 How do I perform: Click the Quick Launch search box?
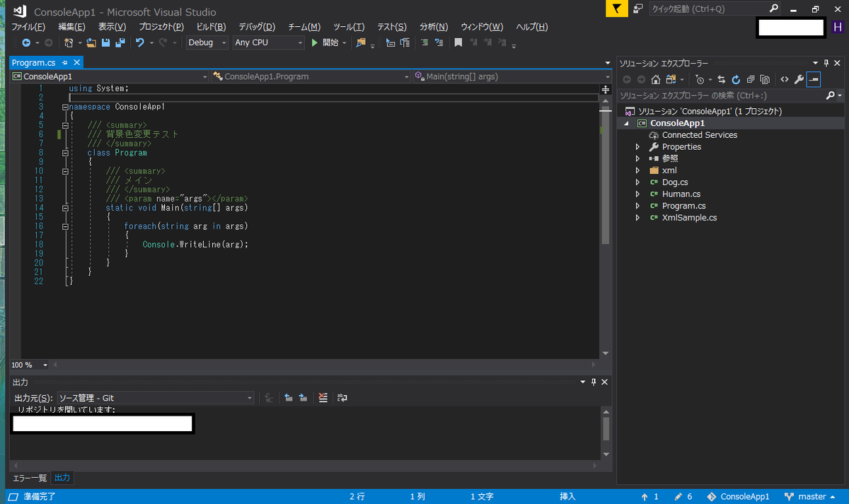(715, 8)
